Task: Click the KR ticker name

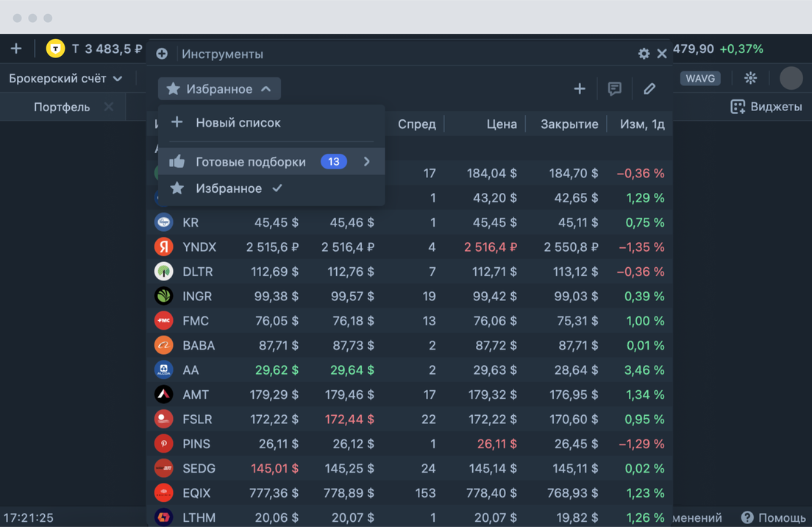Action: (190, 223)
